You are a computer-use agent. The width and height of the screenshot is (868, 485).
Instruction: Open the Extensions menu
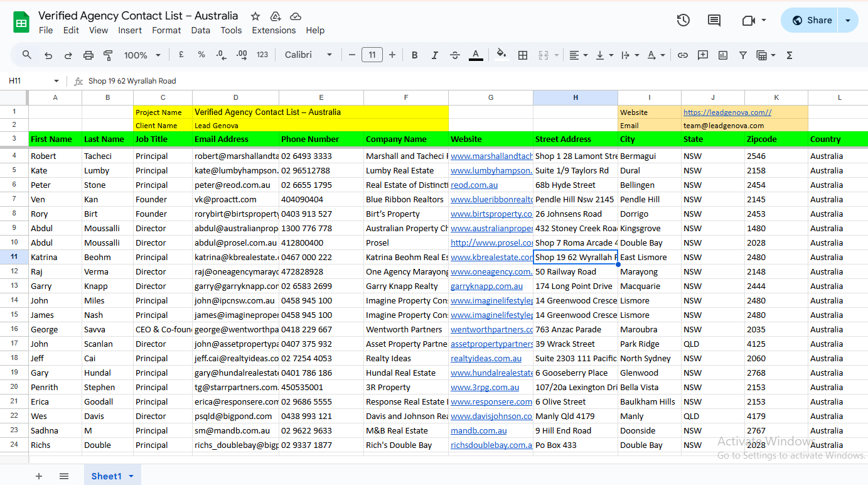274,30
